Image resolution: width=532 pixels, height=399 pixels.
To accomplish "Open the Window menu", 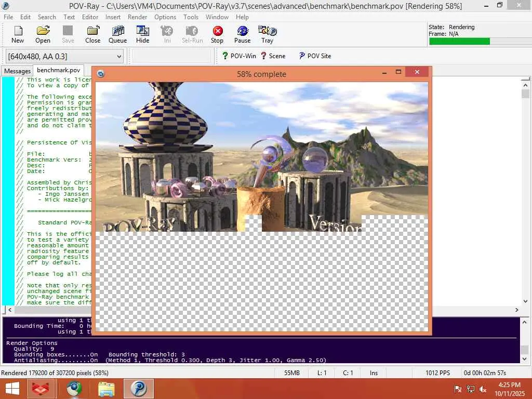I will click(217, 17).
